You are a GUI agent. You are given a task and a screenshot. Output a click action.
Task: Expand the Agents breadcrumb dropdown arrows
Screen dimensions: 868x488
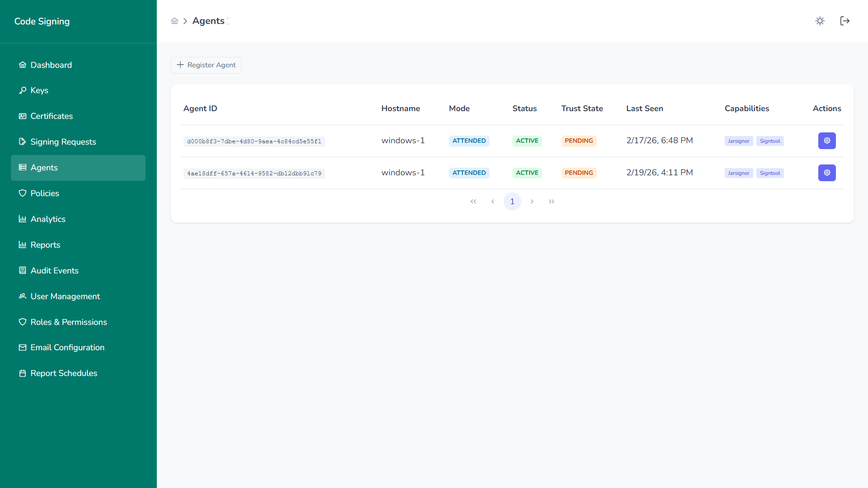point(228,21)
